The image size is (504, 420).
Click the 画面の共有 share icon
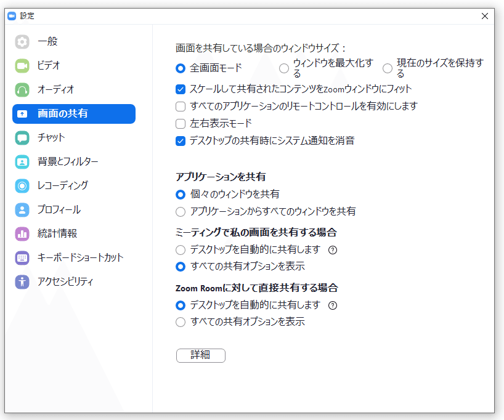pyautogui.click(x=22, y=114)
